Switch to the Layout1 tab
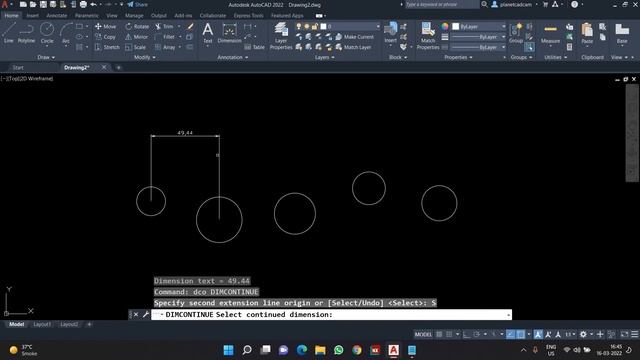This screenshot has width=640, height=360. click(x=42, y=324)
